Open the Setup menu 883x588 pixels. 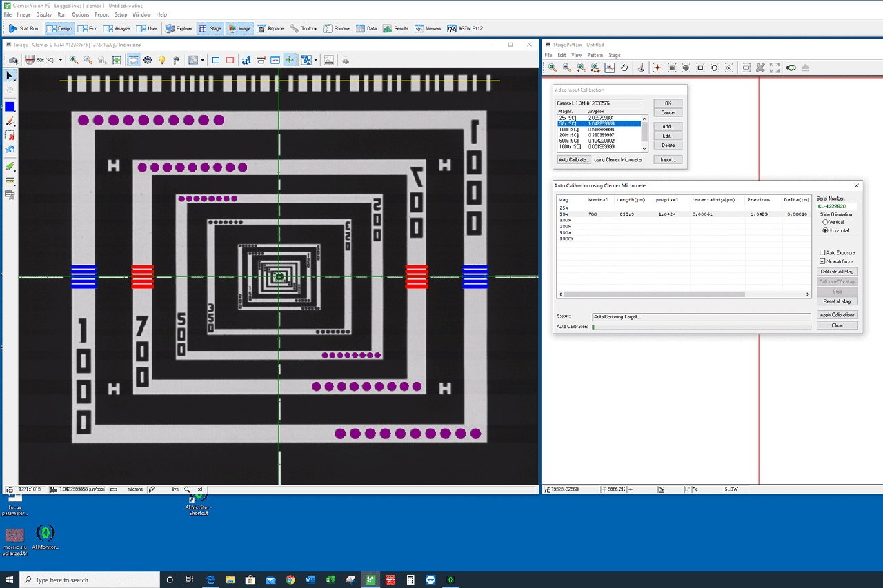point(121,14)
